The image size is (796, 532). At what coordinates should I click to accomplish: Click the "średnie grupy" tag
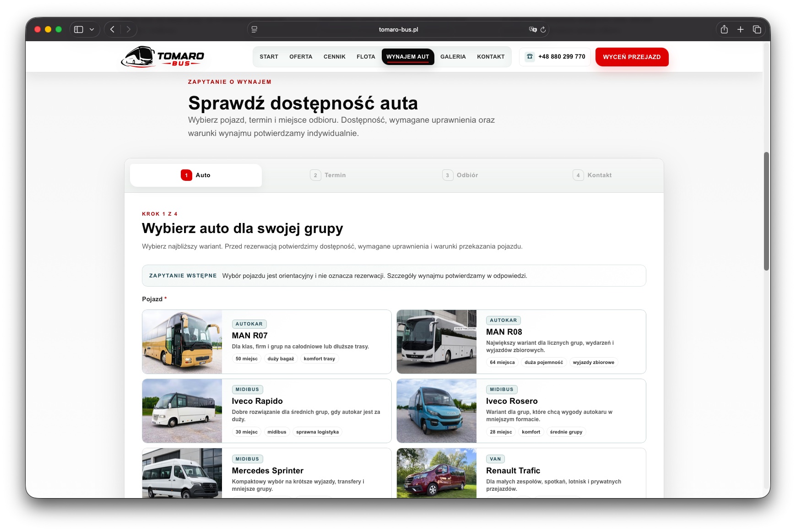point(566,432)
